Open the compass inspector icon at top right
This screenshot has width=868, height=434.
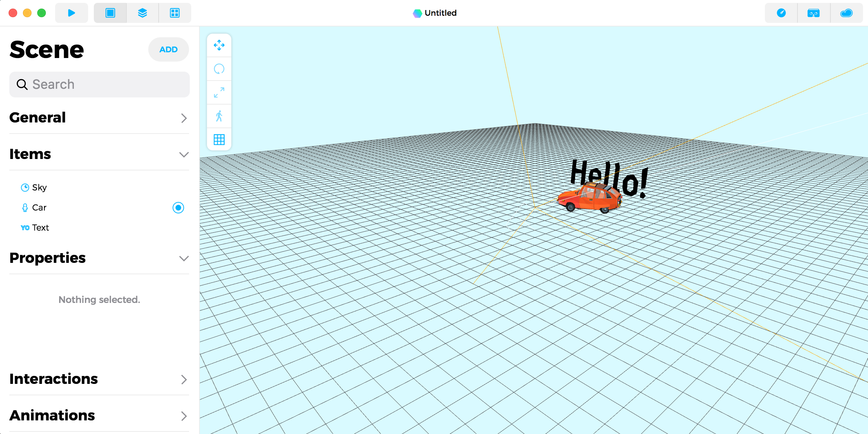coord(781,13)
